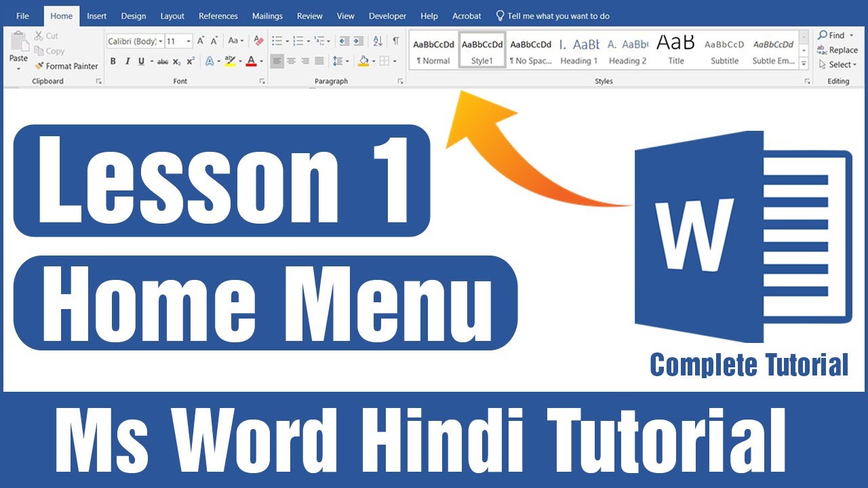Open the File tab
868x488 pixels.
[22, 16]
